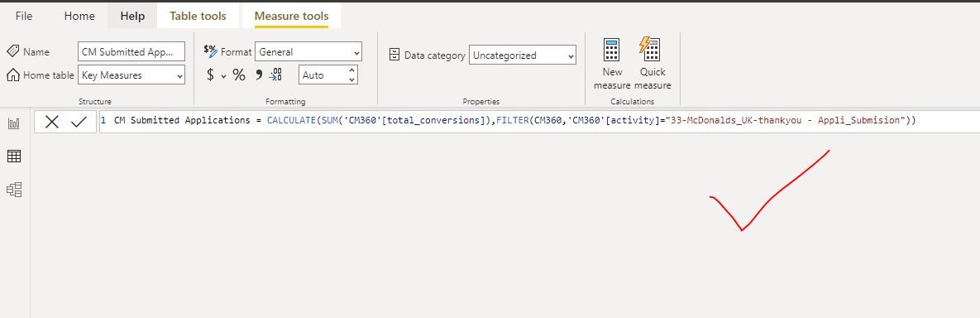The height and width of the screenshot is (318, 980).
Task: Open the Help tab
Action: (132, 17)
